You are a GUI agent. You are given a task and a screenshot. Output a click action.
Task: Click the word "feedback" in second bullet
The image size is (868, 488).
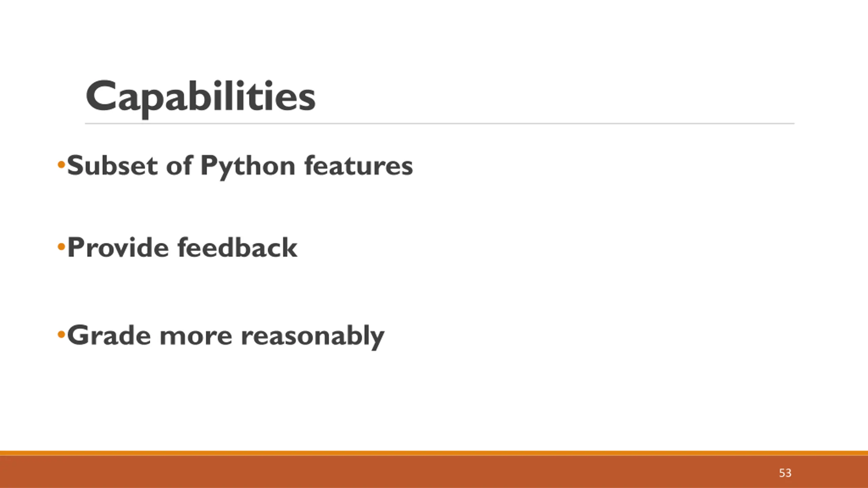click(x=237, y=247)
